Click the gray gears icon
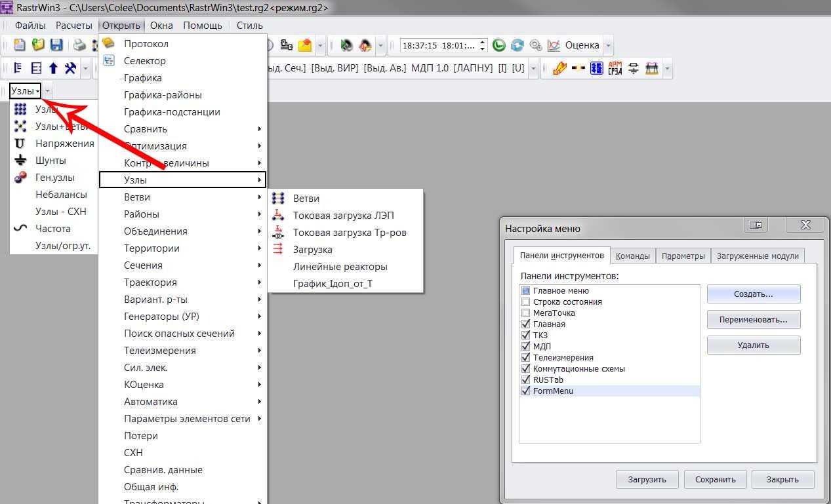831x504 pixels. pos(536,45)
